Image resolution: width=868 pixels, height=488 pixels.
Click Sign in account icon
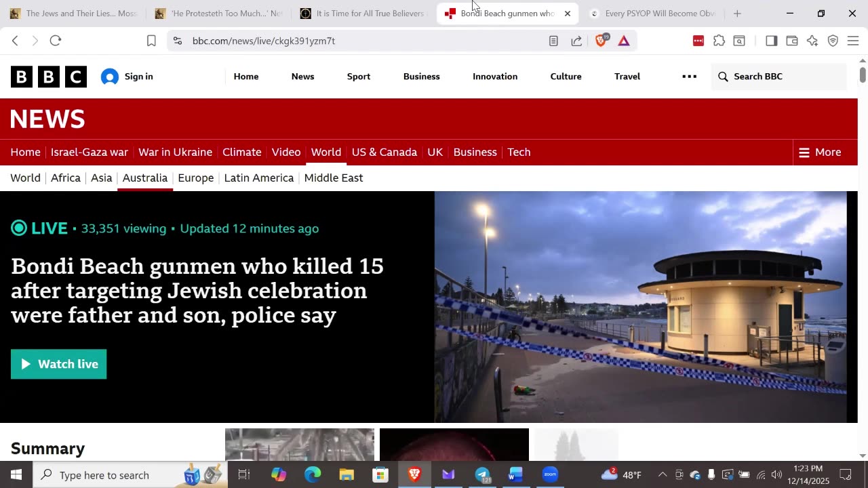110,77
